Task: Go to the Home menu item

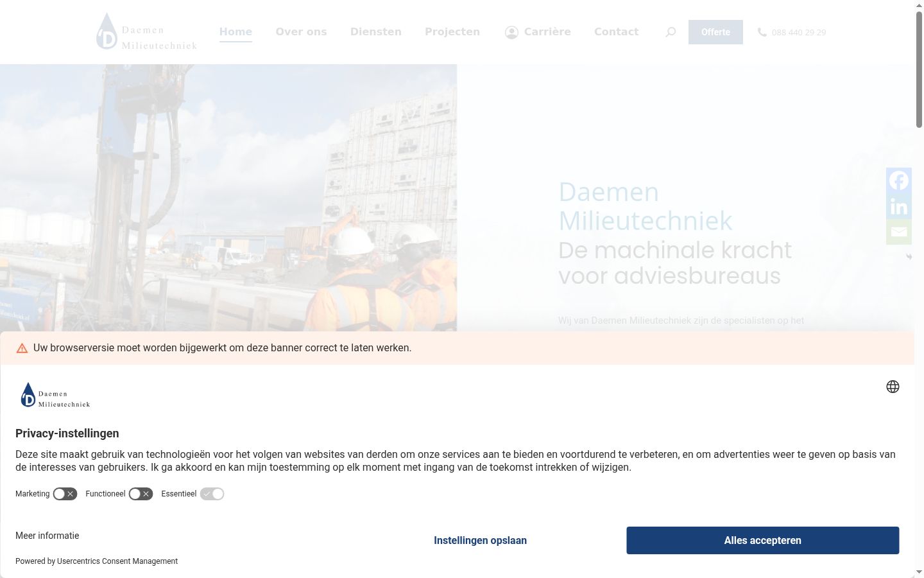Action: pos(235,31)
